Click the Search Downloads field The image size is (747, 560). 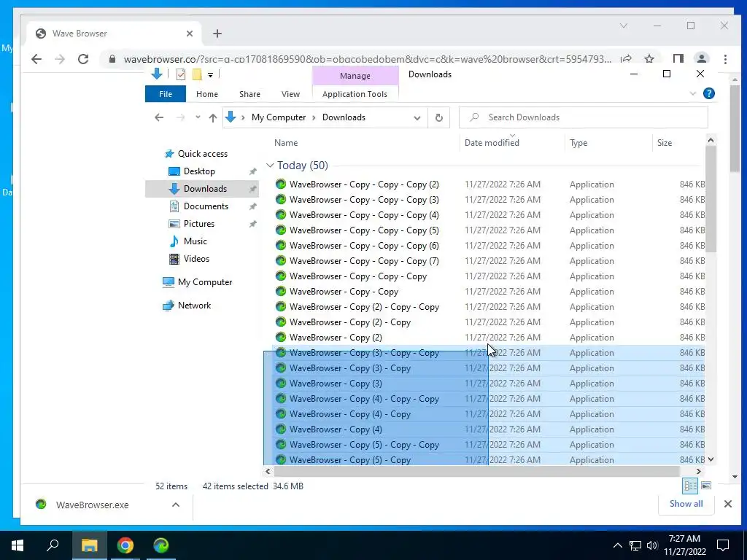point(583,117)
